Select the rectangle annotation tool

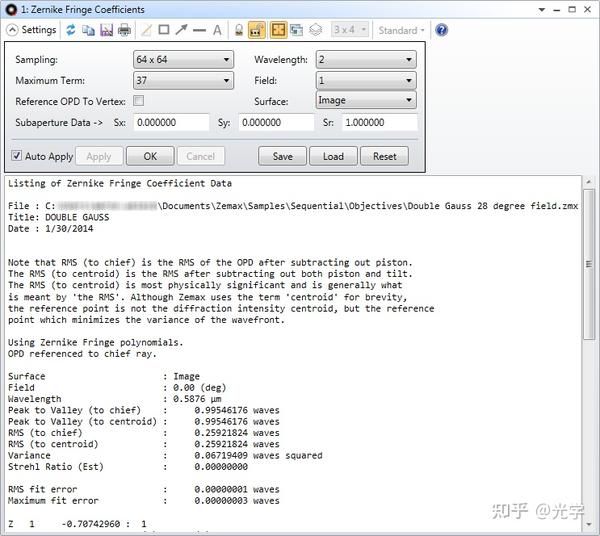[164, 30]
